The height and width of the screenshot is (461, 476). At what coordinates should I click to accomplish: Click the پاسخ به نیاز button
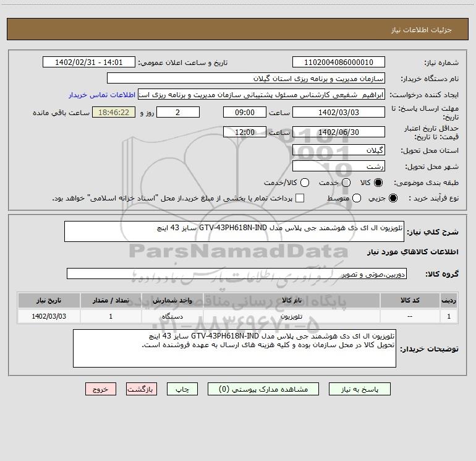[x=359, y=389]
